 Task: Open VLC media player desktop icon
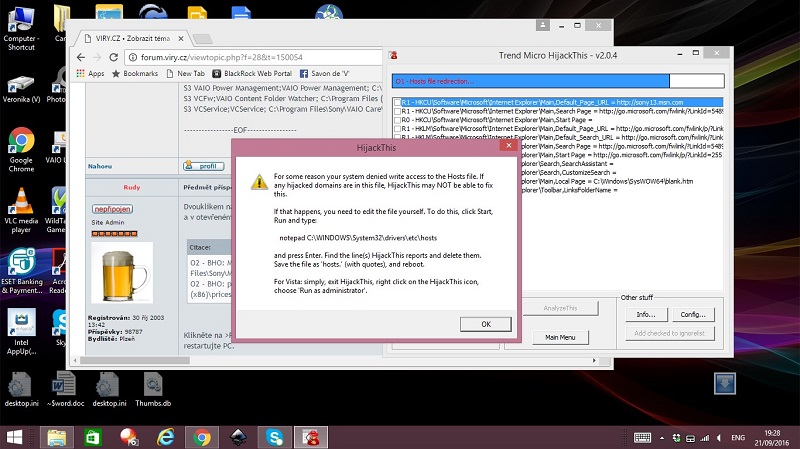[x=21, y=210]
